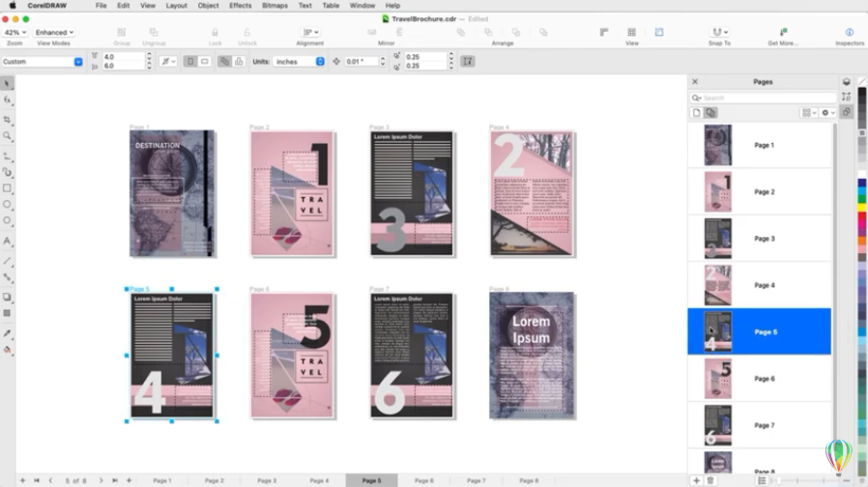Open the Inspectors panel button

click(x=850, y=33)
